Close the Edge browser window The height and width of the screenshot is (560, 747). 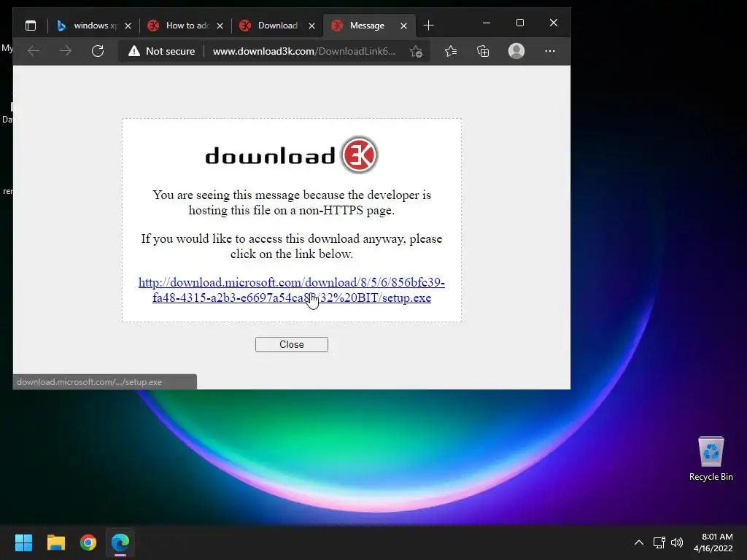coord(553,23)
